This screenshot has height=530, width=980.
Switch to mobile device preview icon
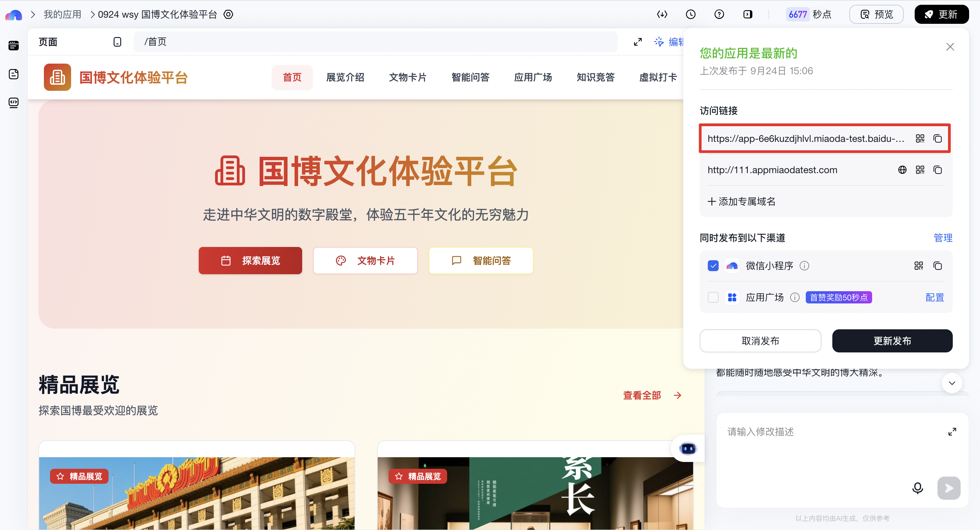[117, 42]
